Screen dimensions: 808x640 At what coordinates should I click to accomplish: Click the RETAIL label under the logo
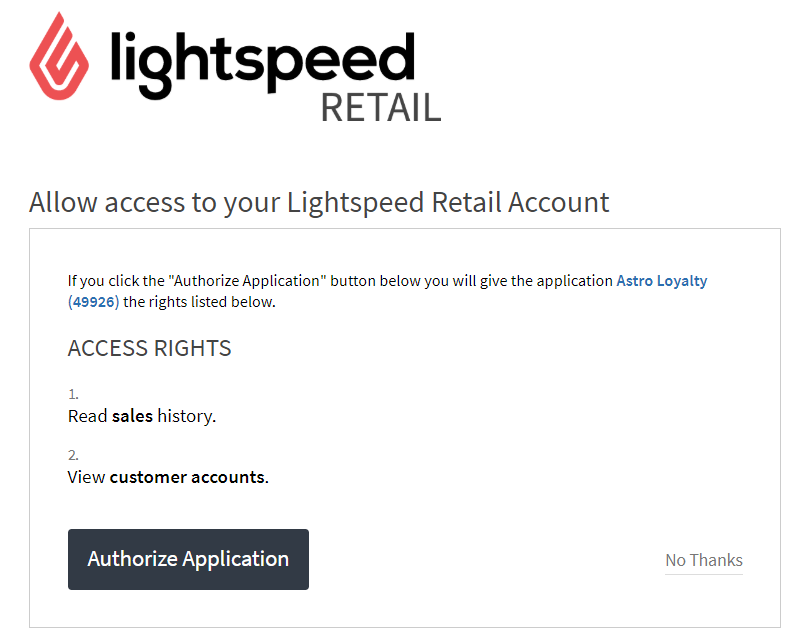[x=381, y=108]
